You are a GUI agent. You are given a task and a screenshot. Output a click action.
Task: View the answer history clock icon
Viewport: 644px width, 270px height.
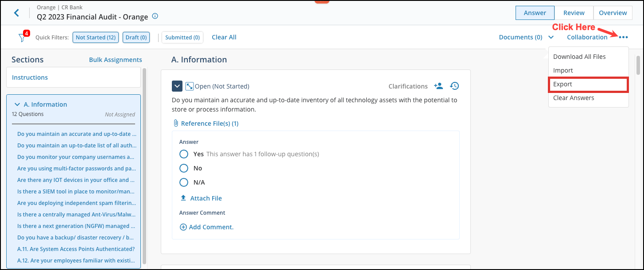(x=454, y=86)
